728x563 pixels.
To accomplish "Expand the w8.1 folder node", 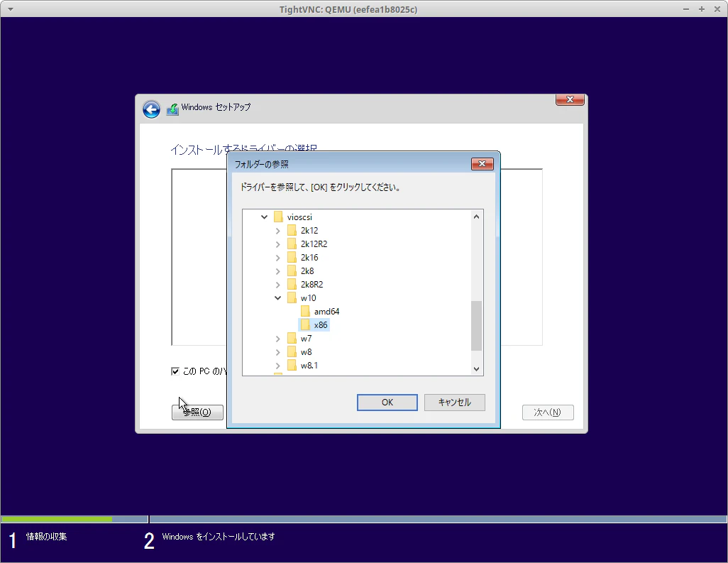I will (277, 366).
